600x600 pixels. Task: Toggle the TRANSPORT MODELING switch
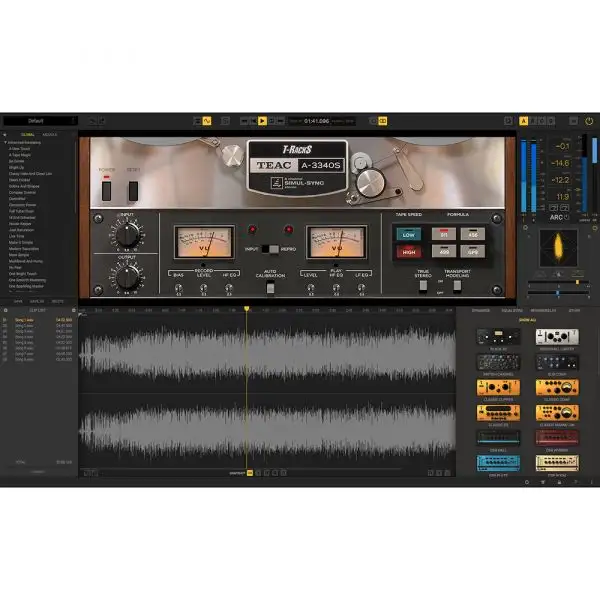coord(458,286)
